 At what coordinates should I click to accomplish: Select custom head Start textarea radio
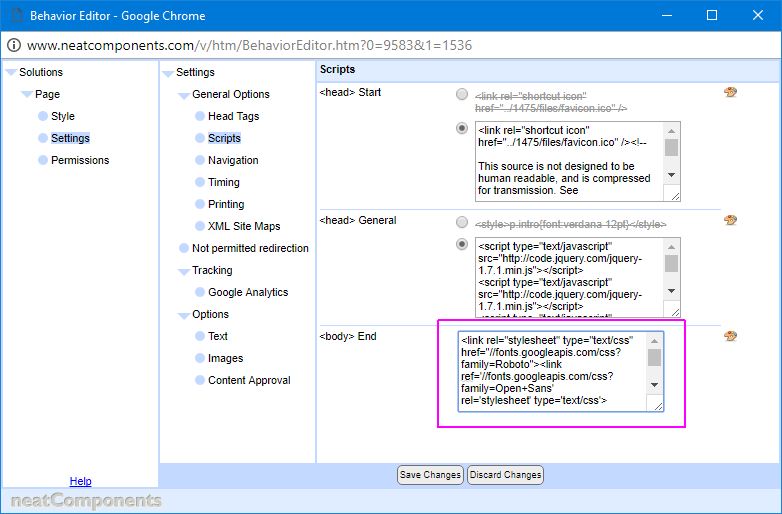(462, 128)
